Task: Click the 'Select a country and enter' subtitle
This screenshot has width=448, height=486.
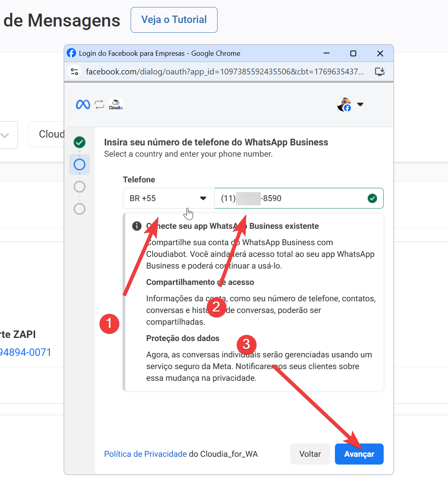Action: (x=188, y=154)
